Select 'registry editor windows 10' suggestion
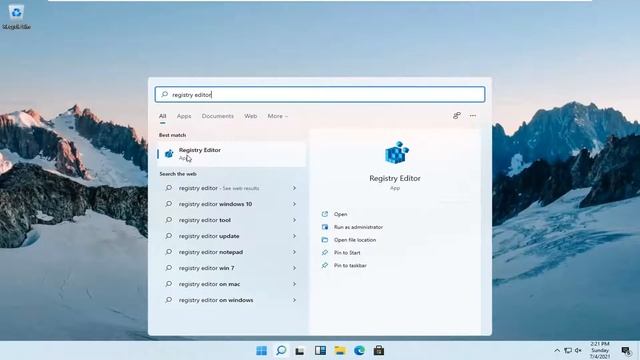 [231, 204]
